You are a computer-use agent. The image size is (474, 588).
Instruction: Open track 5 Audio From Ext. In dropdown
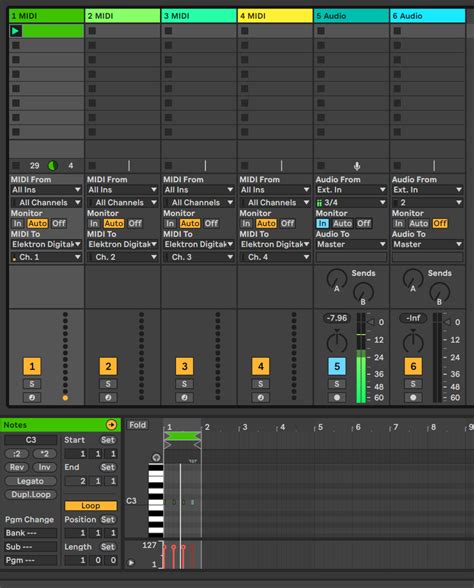pos(351,190)
